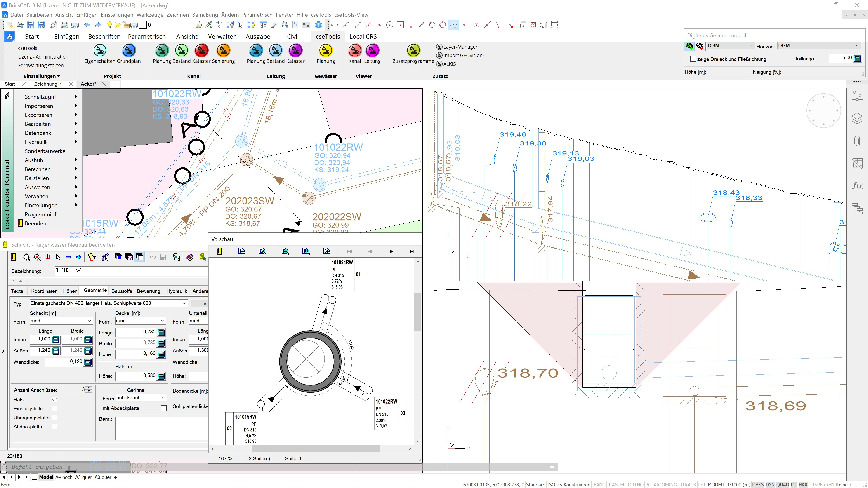Open the cseTools ribbon tab
Screen dimensions: 868x488
(328, 36)
